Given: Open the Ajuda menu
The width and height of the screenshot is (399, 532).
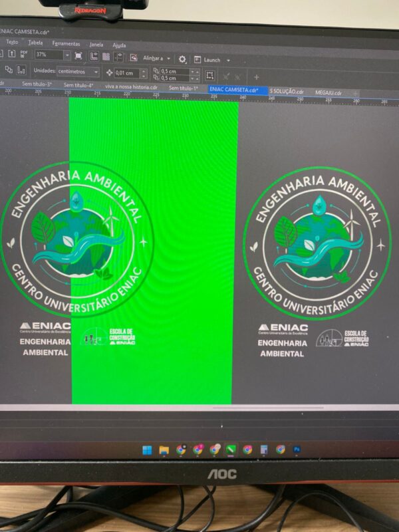Looking at the screenshot, I should [119, 45].
